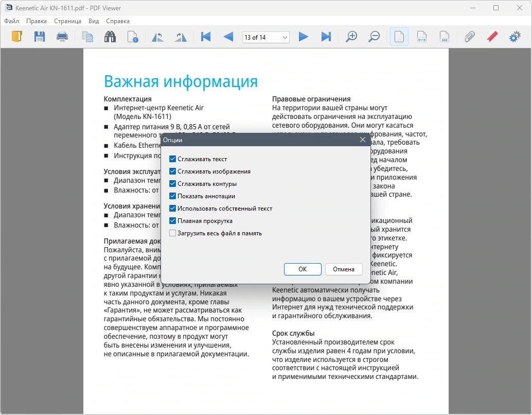Click the PDF Viewer app icon in title bar
Viewport: 532px width, 415px height.
[x=8, y=8]
